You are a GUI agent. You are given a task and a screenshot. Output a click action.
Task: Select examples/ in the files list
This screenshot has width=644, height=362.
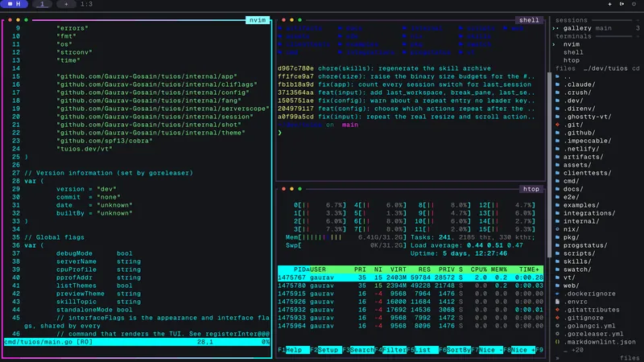tap(581, 205)
